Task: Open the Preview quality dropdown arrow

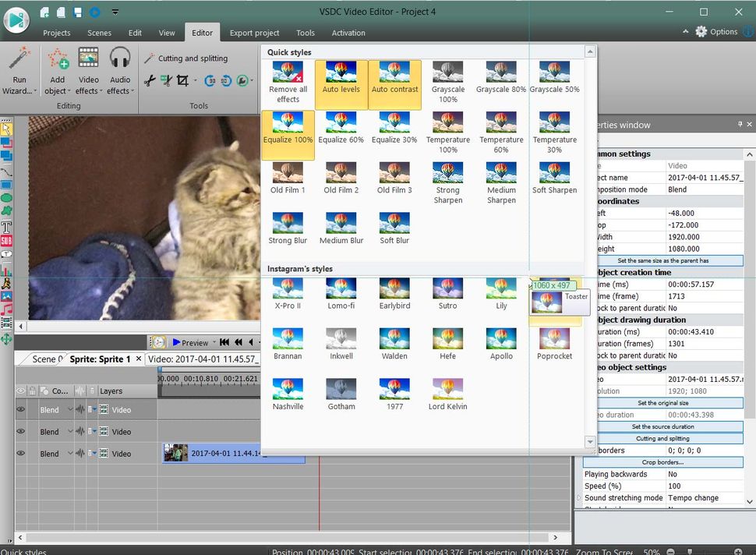Action: (x=214, y=342)
